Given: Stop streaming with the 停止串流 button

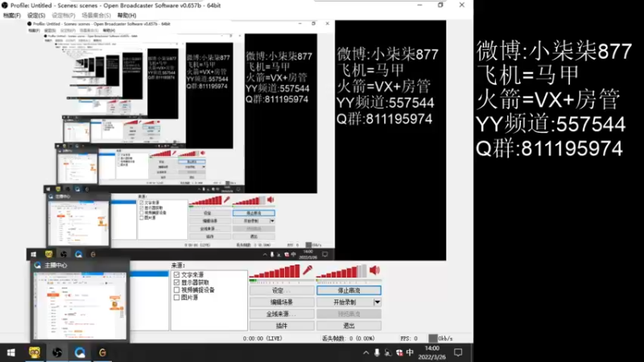Looking at the screenshot, I should pyautogui.click(x=349, y=290).
